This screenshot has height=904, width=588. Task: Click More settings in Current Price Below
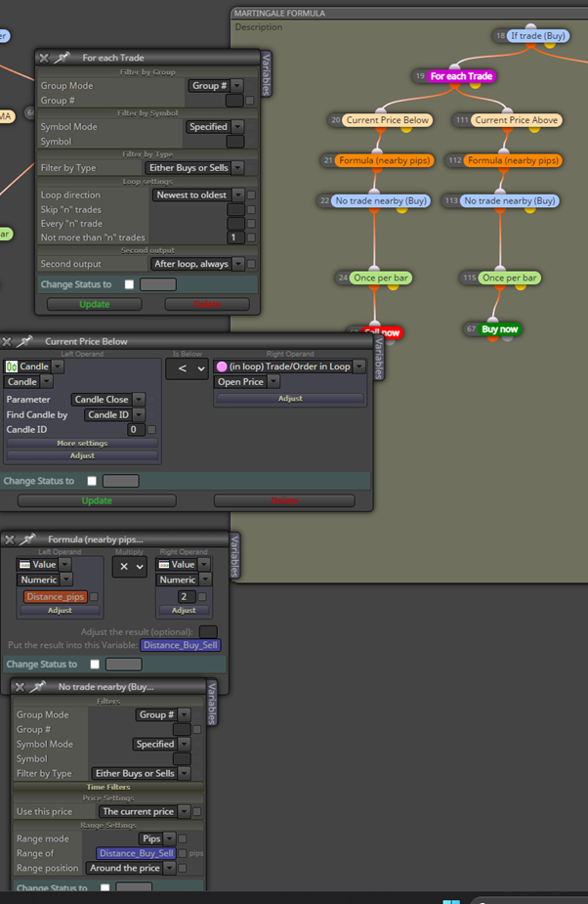click(82, 443)
